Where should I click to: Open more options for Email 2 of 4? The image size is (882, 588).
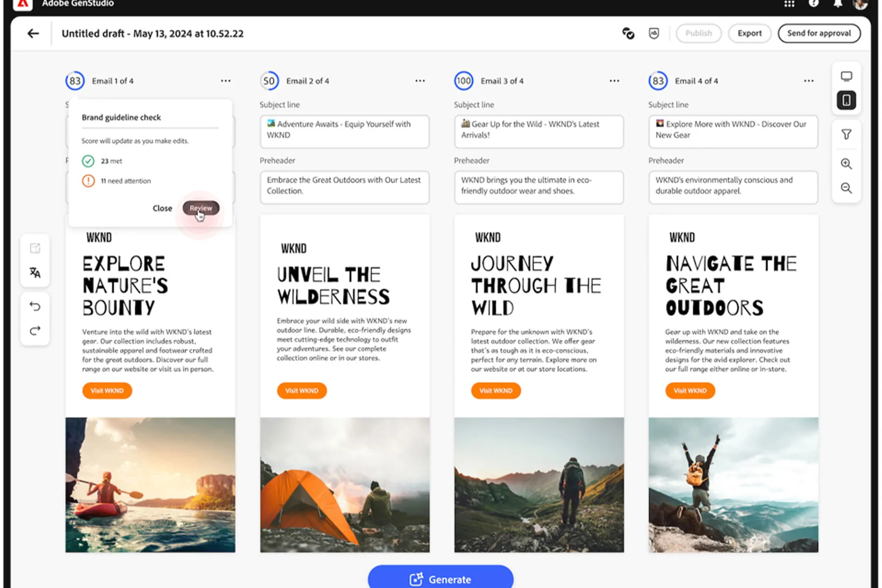[420, 81]
